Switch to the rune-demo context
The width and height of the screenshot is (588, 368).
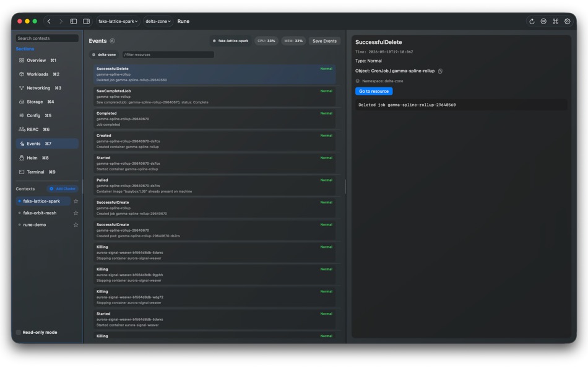click(43, 225)
